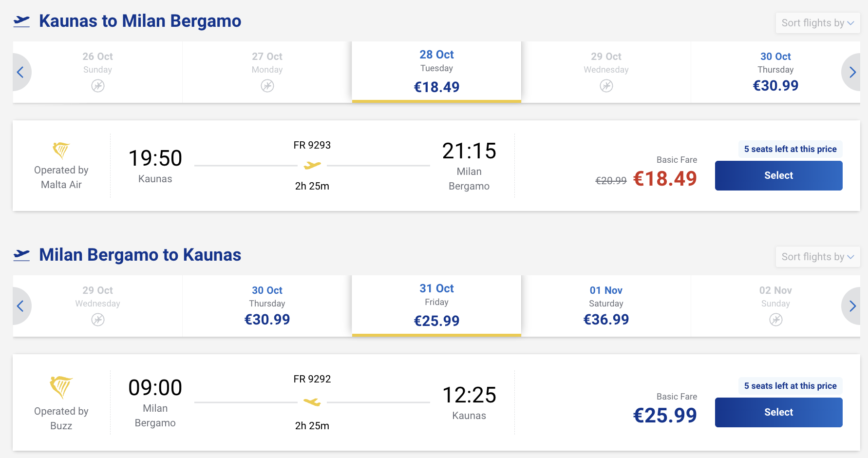Click next dates arrow for Kaunas outbound

pos(851,72)
